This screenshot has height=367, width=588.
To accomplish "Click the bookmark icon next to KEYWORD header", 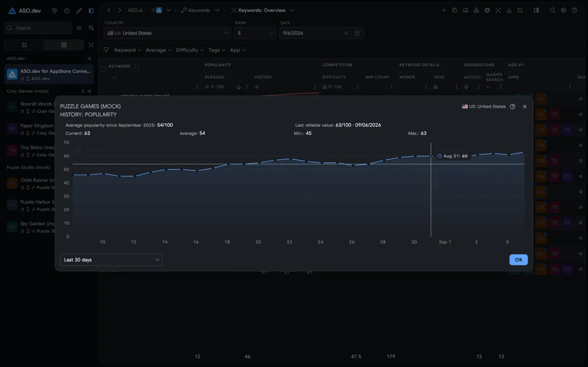I will [x=137, y=66].
